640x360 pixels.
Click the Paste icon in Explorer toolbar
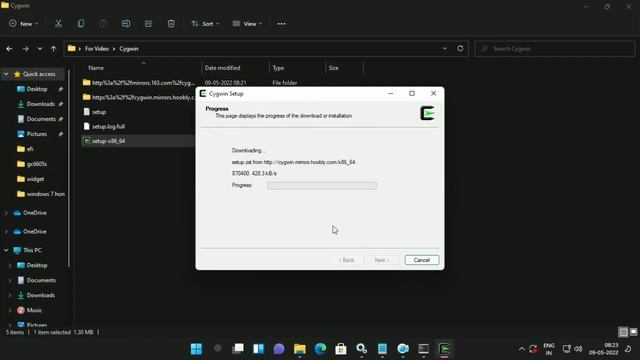point(103,24)
